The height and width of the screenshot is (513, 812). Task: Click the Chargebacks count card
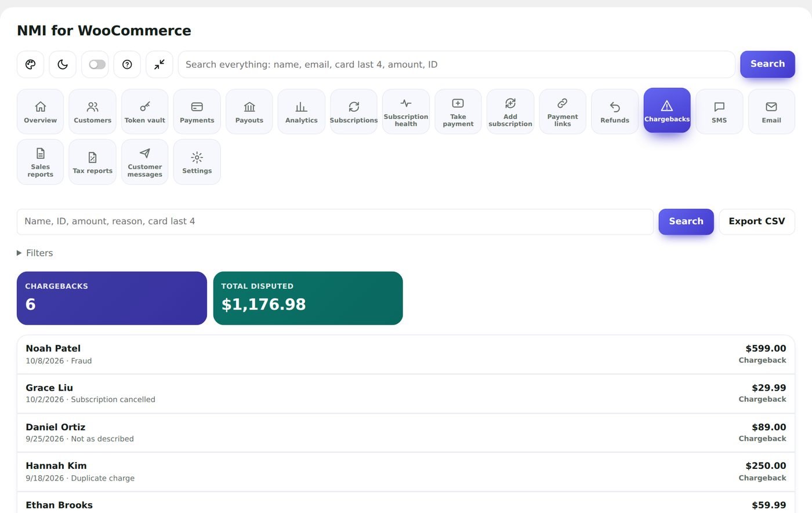112,298
